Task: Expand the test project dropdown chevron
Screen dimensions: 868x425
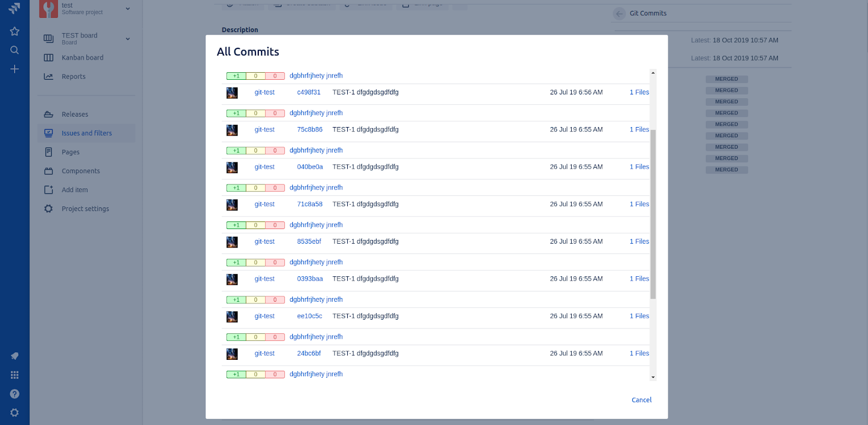Action: click(128, 9)
